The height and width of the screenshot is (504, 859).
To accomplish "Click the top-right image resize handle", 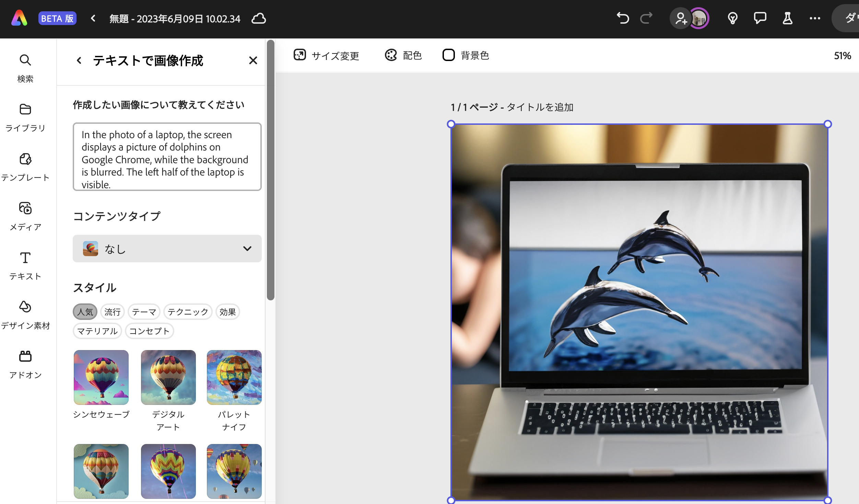I will point(828,124).
